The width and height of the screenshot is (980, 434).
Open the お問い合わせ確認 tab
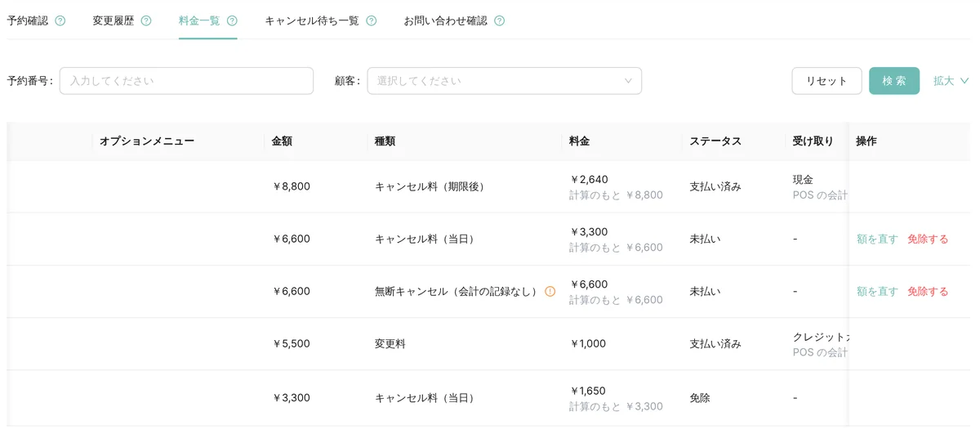coord(446,21)
